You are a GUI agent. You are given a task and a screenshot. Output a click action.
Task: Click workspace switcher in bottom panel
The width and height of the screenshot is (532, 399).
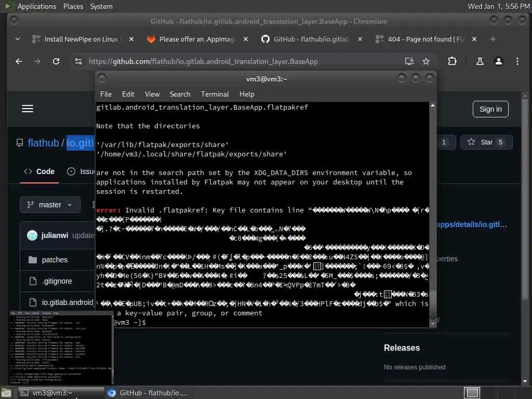[472, 393]
